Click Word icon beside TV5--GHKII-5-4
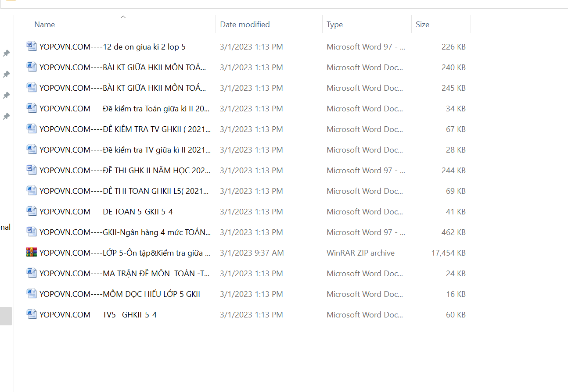This screenshot has height=392, width=568. point(32,314)
